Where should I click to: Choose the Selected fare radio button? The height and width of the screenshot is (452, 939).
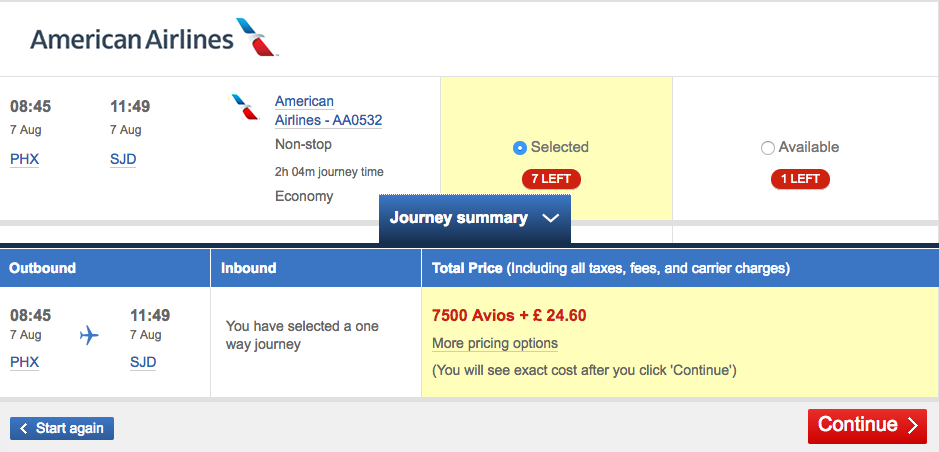tap(520, 148)
